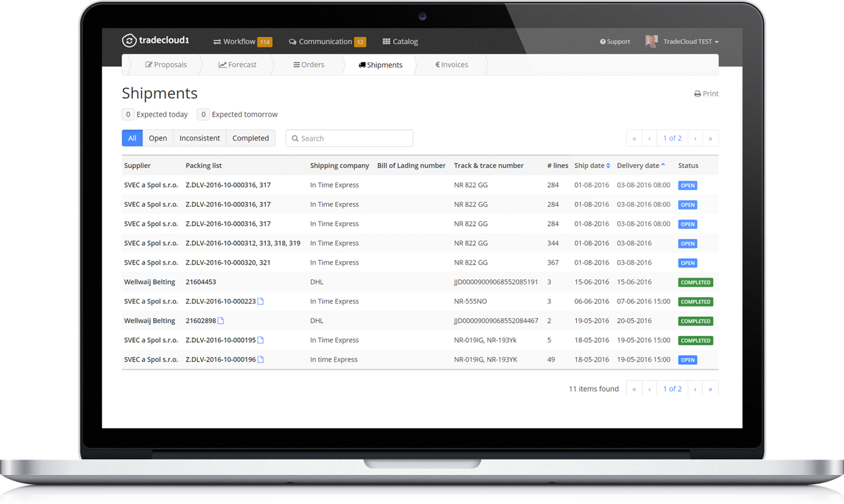This screenshot has width=844, height=504.
Task: Open document icon next to Z.DLV-2016-10-000196
Action: point(260,360)
